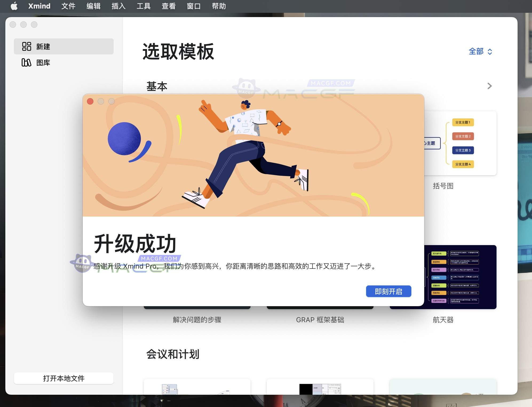This screenshot has height=407, width=532.
Task: Open the 帮助 menu
Action: click(x=219, y=6)
